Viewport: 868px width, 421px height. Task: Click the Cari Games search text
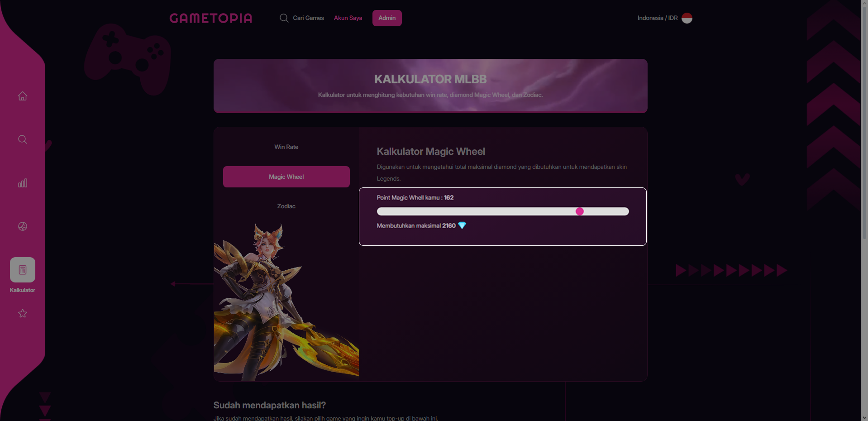pyautogui.click(x=309, y=18)
